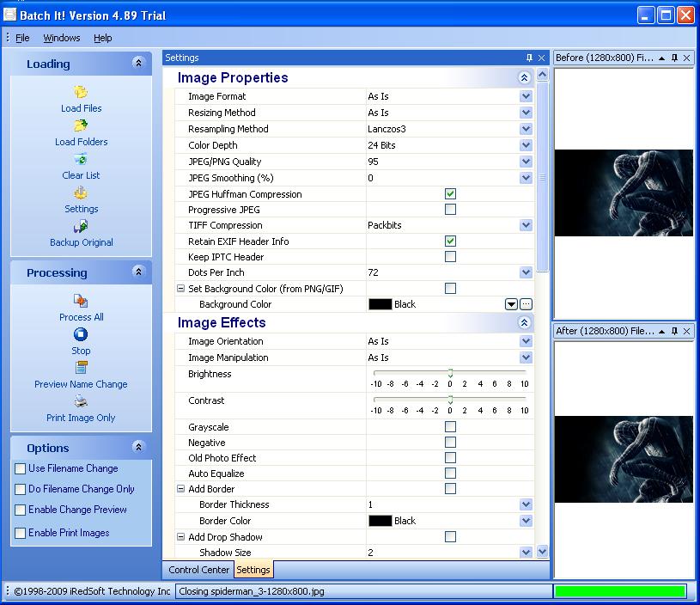This screenshot has height=605, width=700.
Task: Open the TIFF Compression dropdown
Action: point(527,225)
